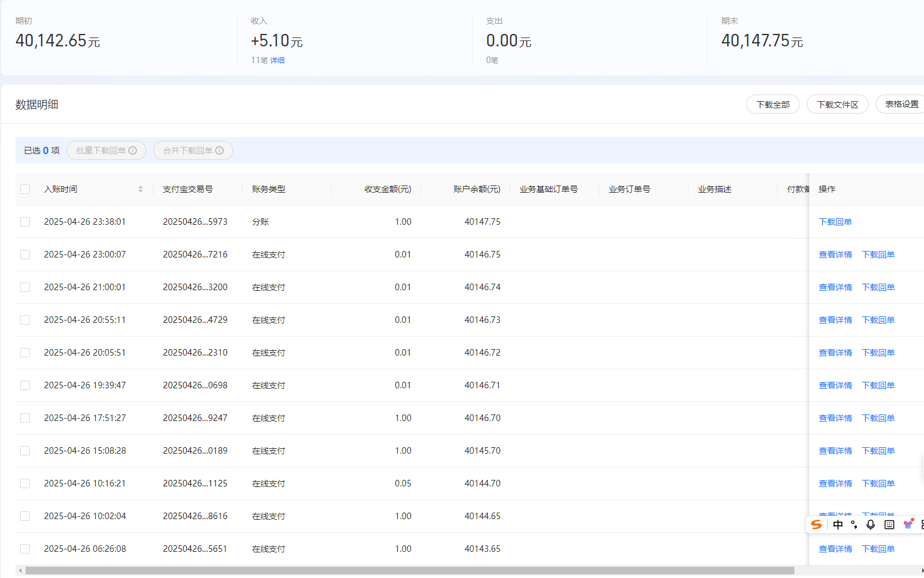This screenshot has height=578, width=924.
Task: Open the soft keyboard icon in IME toolbar
Action: point(890,524)
